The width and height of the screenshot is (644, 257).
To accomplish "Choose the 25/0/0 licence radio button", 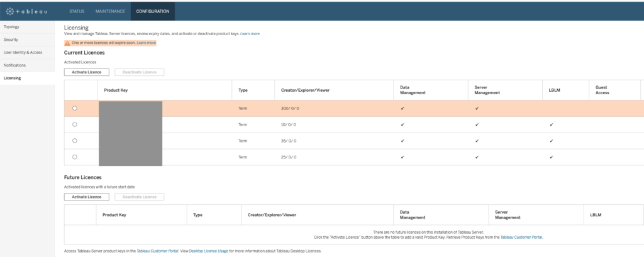I will [75, 157].
